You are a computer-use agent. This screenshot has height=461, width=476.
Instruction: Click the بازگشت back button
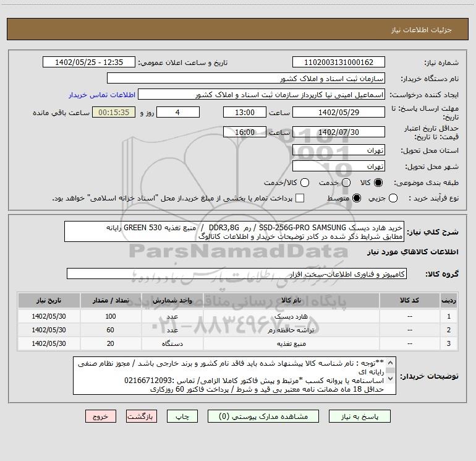(142, 416)
